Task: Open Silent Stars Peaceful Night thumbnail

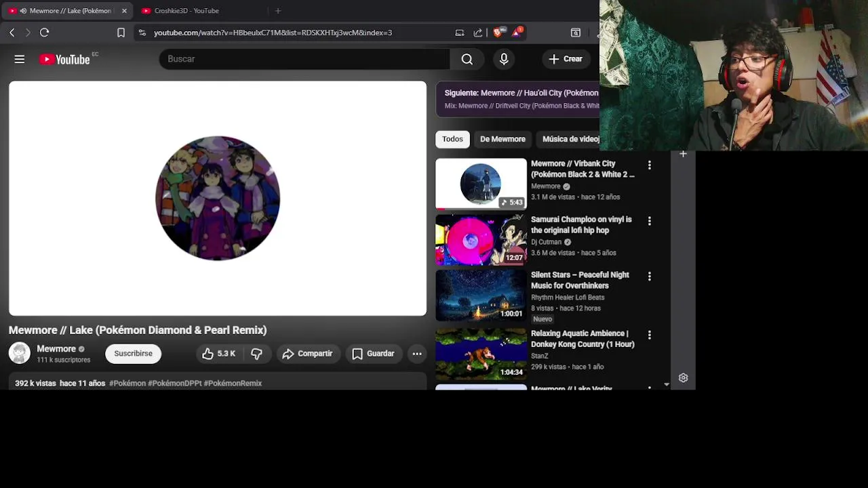Action: [481, 296]
